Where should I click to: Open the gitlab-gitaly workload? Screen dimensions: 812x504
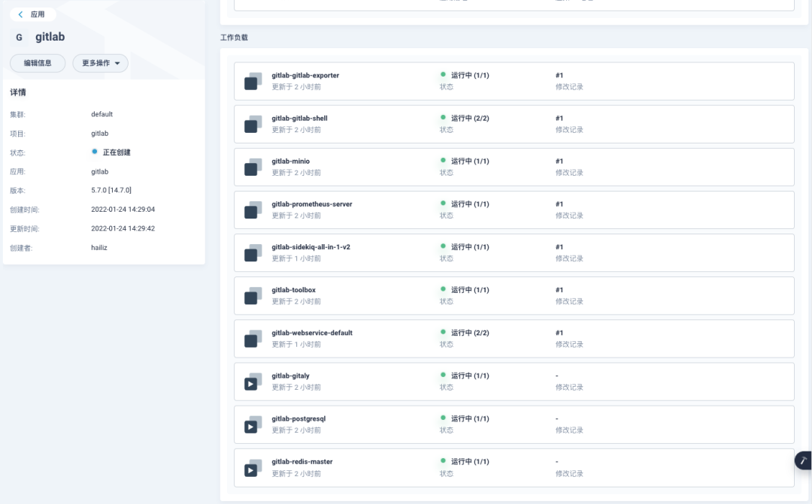tap(290, 376)
